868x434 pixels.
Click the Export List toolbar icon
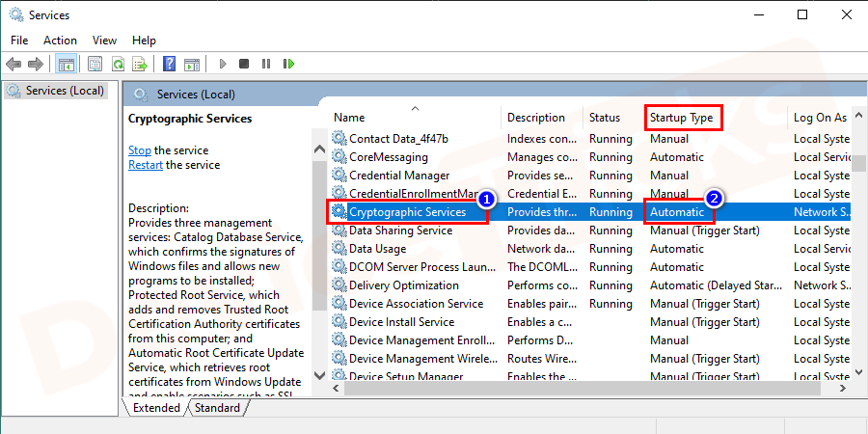[x=140, y=64]
